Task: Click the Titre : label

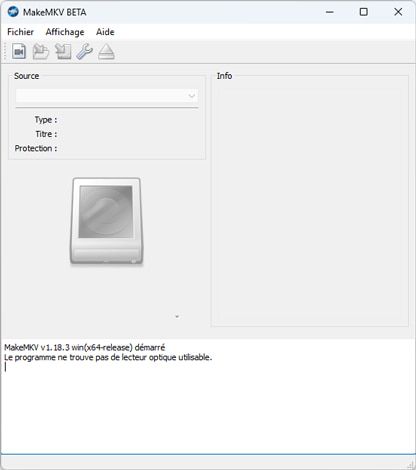Action: (46, 134)
